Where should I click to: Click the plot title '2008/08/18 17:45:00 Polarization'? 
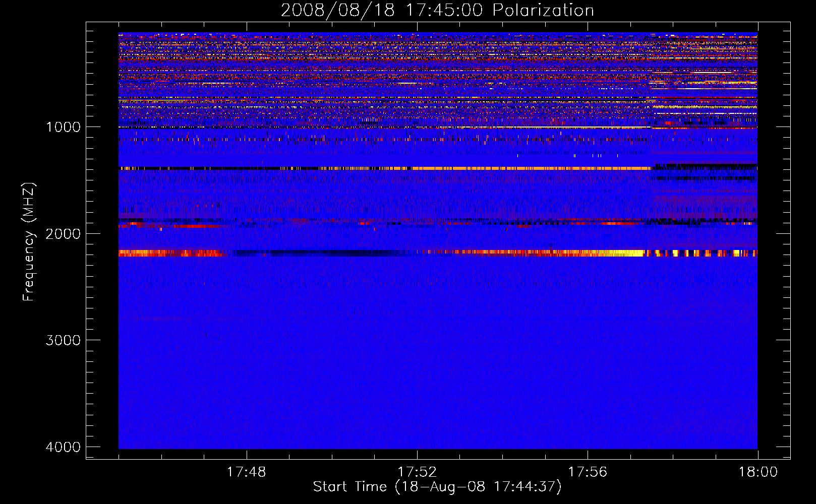coord(437,11)
